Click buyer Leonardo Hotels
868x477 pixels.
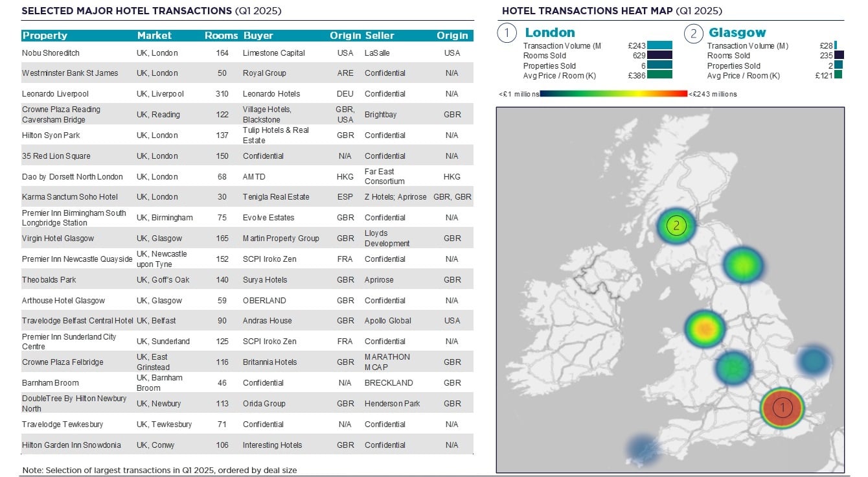coord(273,94)
